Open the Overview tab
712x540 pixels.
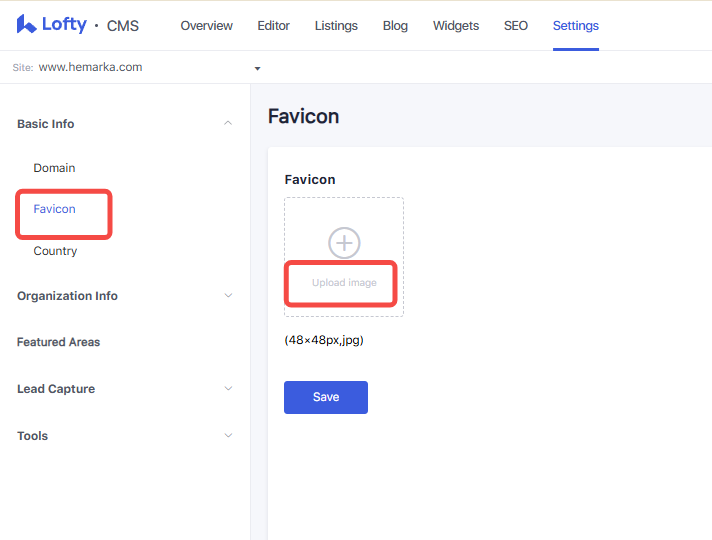[207, 26]
